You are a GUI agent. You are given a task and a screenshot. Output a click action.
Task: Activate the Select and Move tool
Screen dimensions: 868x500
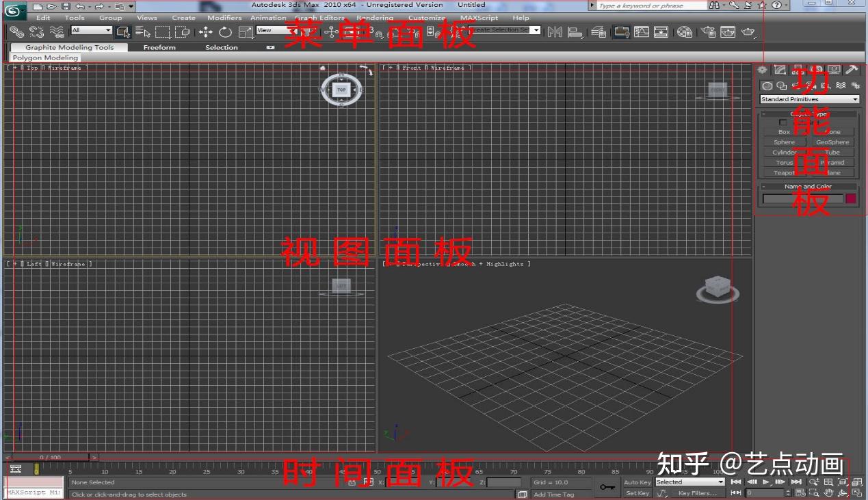(x=205, y=31)
